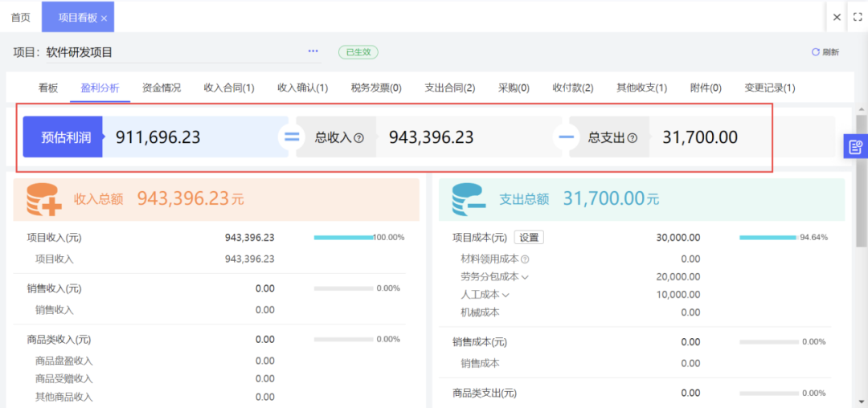Open the three-dot project selector menu
This screenshot has width=868, height=408.
pos(313,51)
